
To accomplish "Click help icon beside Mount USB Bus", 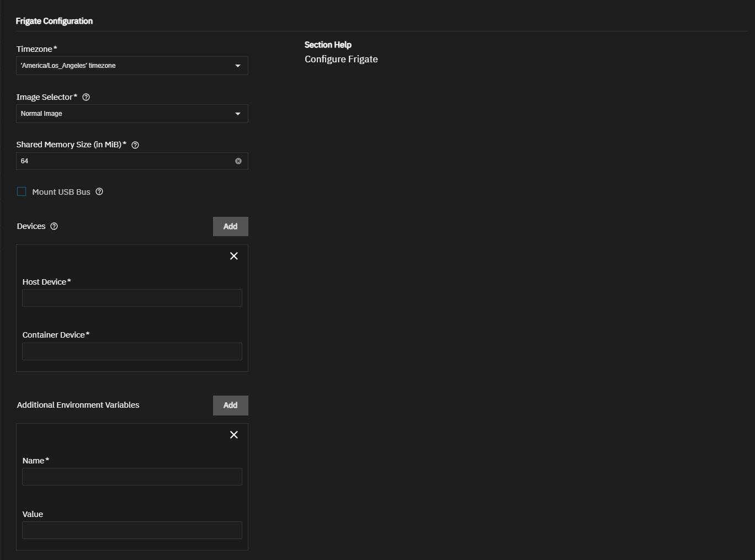I will 99,192.
